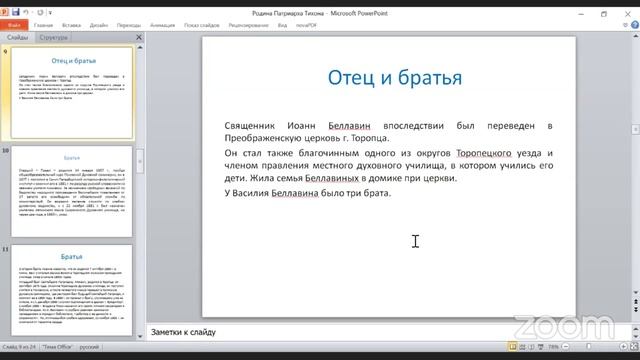Switch to the Главная ribbon tab

(43, 25)
